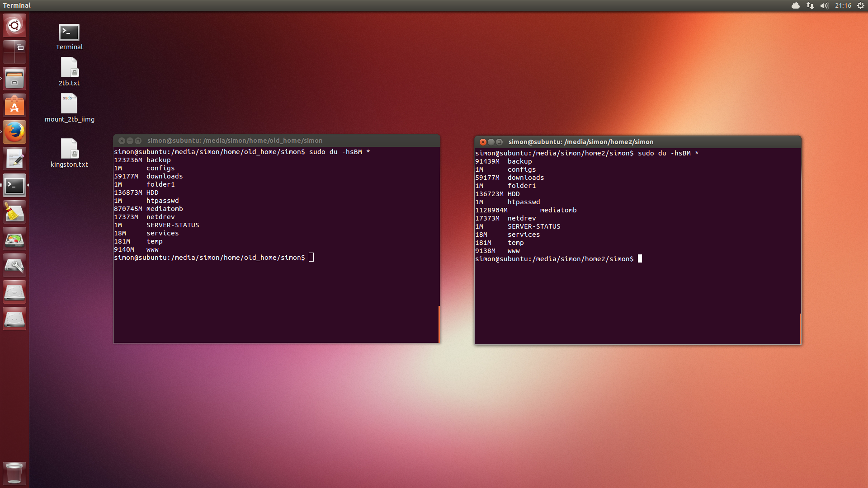Click the upper of the two plain drive icons
The width and height of the screenshot is (868, 488).
pos(14,292)
